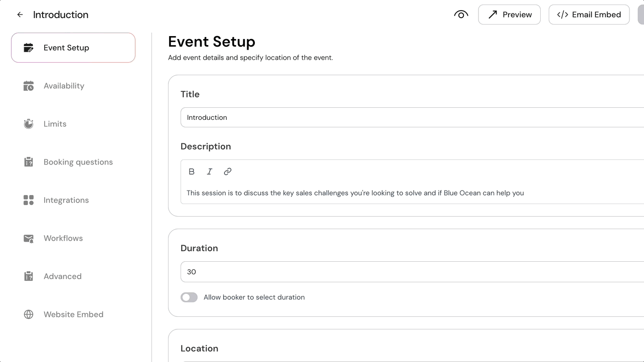Enable Allow booker to select duration
This screenshot has width=644, height=362.
click(x=189, y=297)
